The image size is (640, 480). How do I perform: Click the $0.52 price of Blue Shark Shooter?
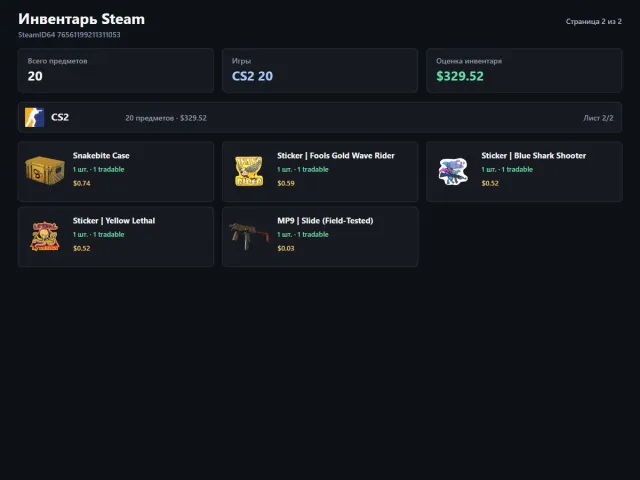490,183
